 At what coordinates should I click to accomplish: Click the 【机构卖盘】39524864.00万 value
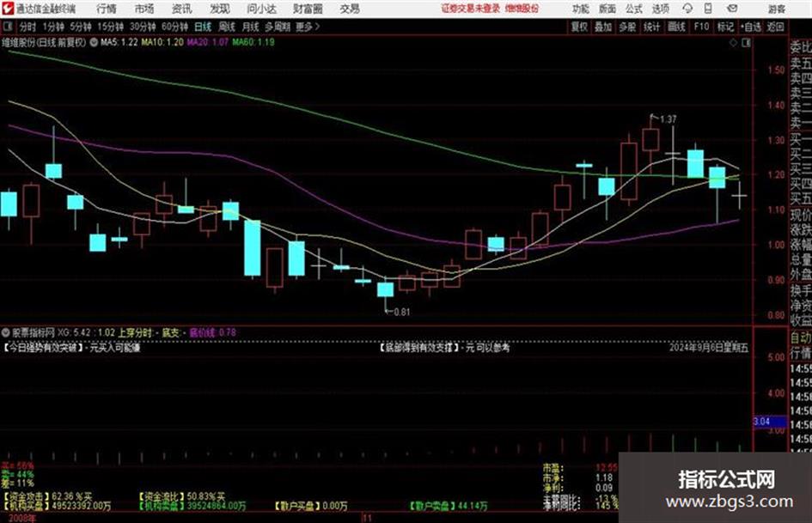[192, 505]
